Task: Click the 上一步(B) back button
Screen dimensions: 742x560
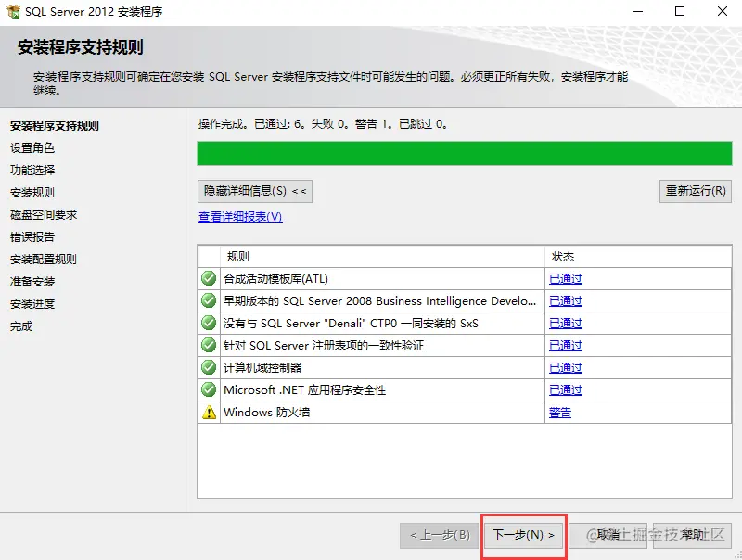Action: pos(440,535)
